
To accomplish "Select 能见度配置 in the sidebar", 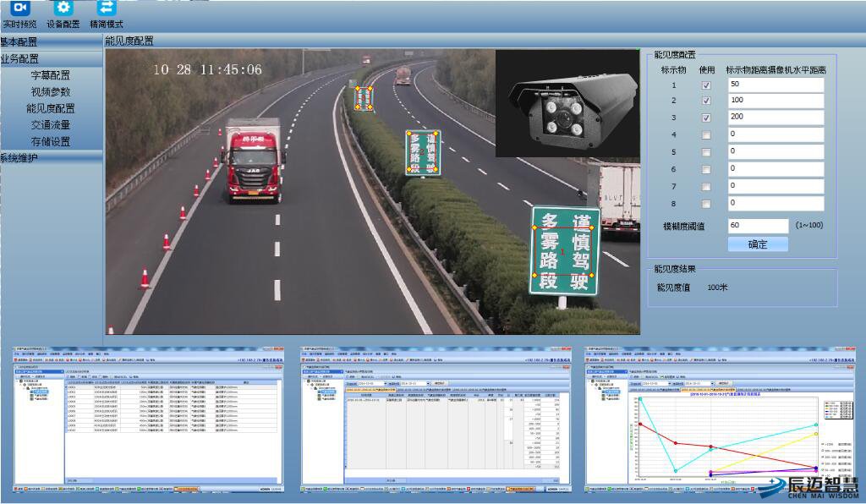I will (50, 108).
